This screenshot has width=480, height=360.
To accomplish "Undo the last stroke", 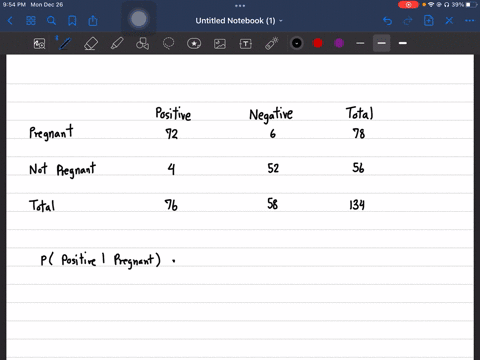I will (x=387, y=21).
